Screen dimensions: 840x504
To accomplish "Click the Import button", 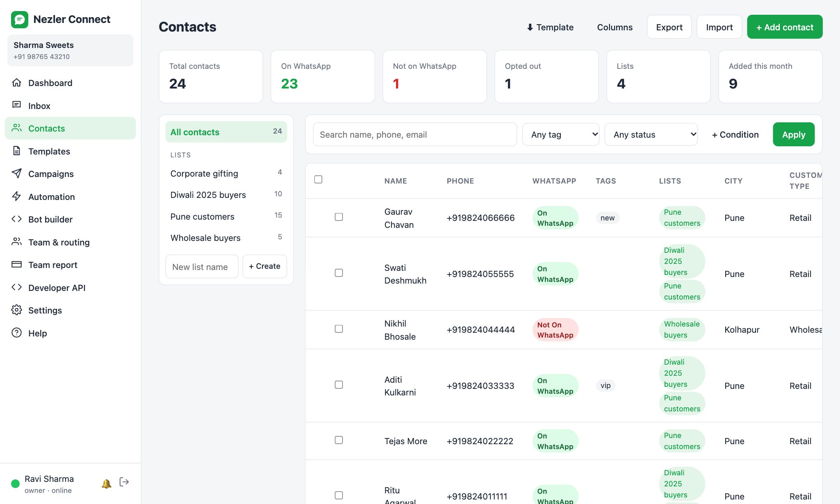I will (x=719, y=27).
